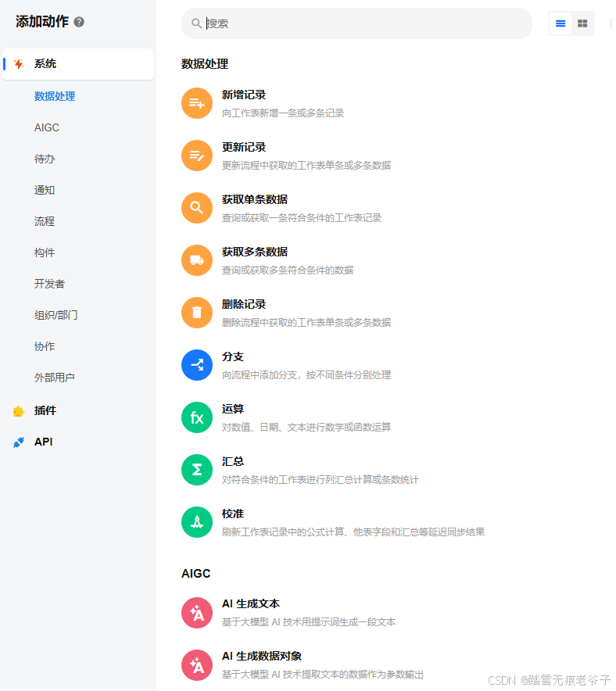The height and width of the screenshot is (691, 616).
Task: Click the blue plug icon for API
Action: pyautogui.click(x=19, y=442)
